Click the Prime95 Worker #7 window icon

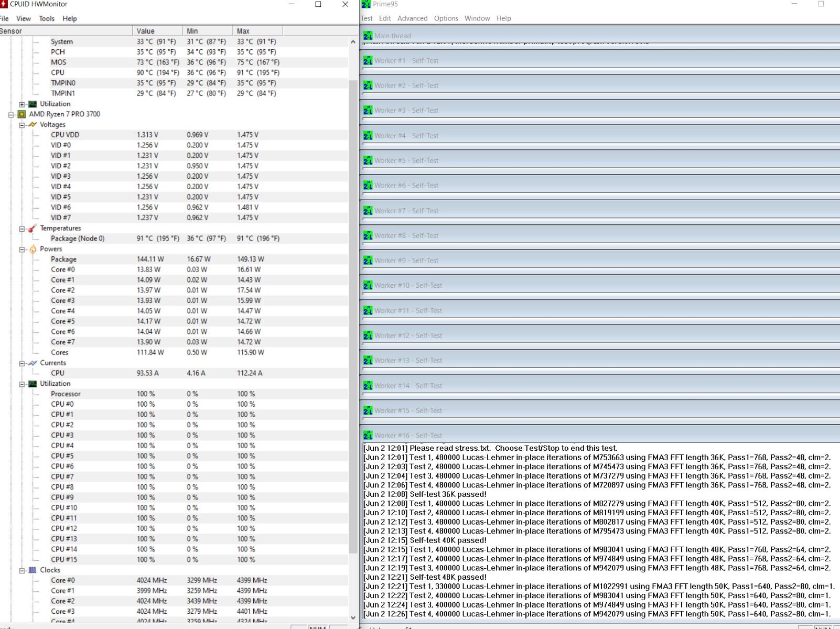pos(368,211)
